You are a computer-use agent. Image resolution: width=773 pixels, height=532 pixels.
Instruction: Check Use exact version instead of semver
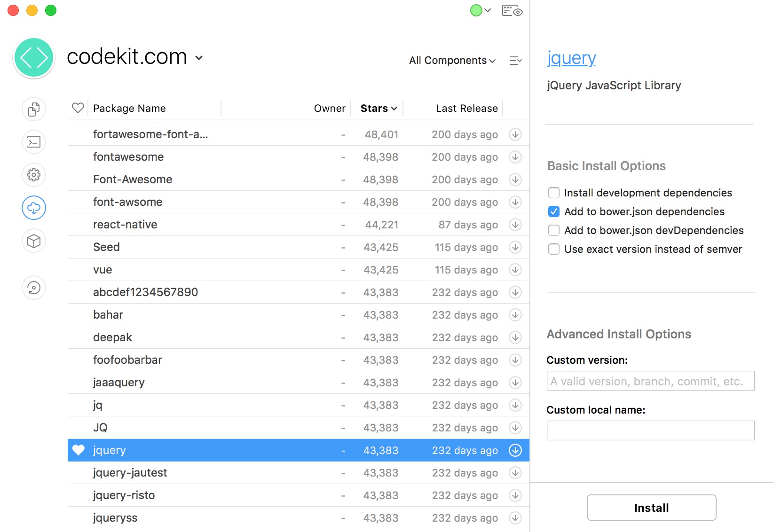click(554, 249)
